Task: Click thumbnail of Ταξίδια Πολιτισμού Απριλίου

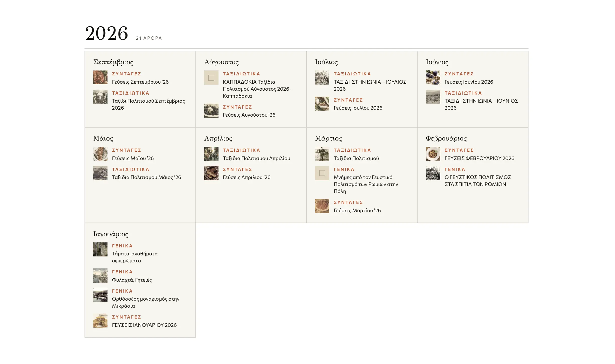Action: 211,154
